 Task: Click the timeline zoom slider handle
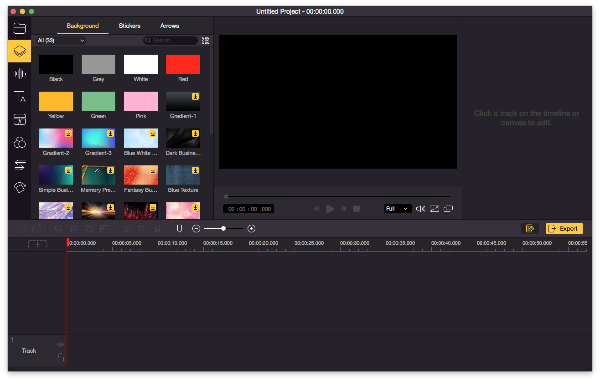[x=223, y=229]
